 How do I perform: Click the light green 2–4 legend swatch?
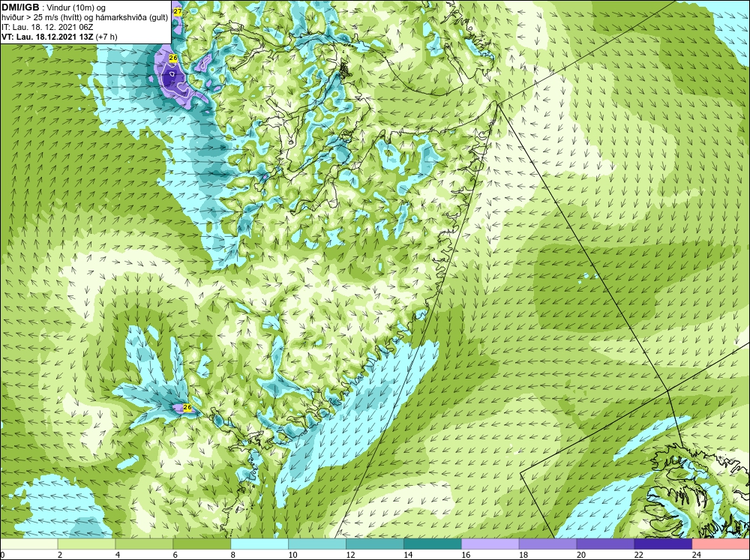86,544
